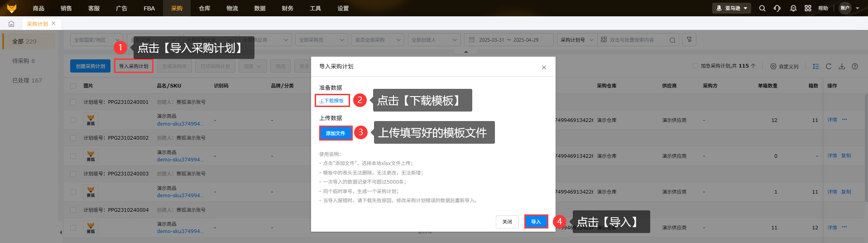Screen dimensions: 868x243
Task: Open the 采购 top menu
Action: click(x=177, y=8)
